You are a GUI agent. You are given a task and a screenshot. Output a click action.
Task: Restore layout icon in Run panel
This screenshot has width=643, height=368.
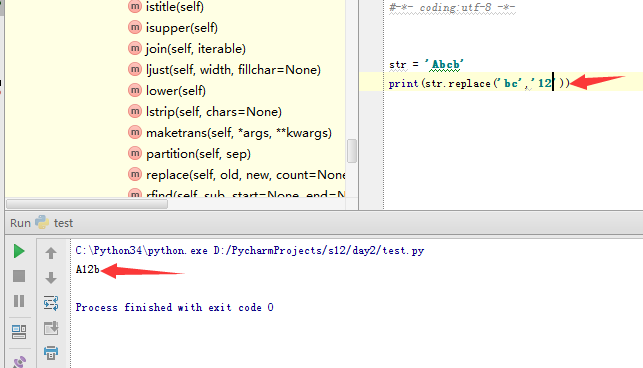[19, 331]
